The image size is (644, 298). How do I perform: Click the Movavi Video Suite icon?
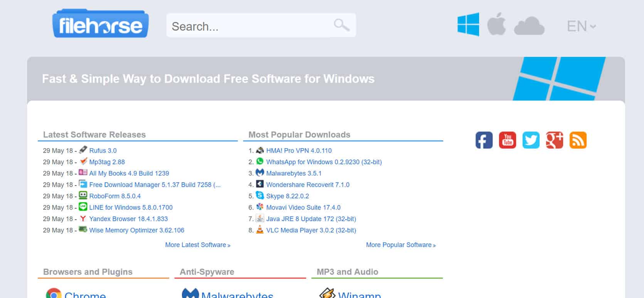[x=260, y=207]
